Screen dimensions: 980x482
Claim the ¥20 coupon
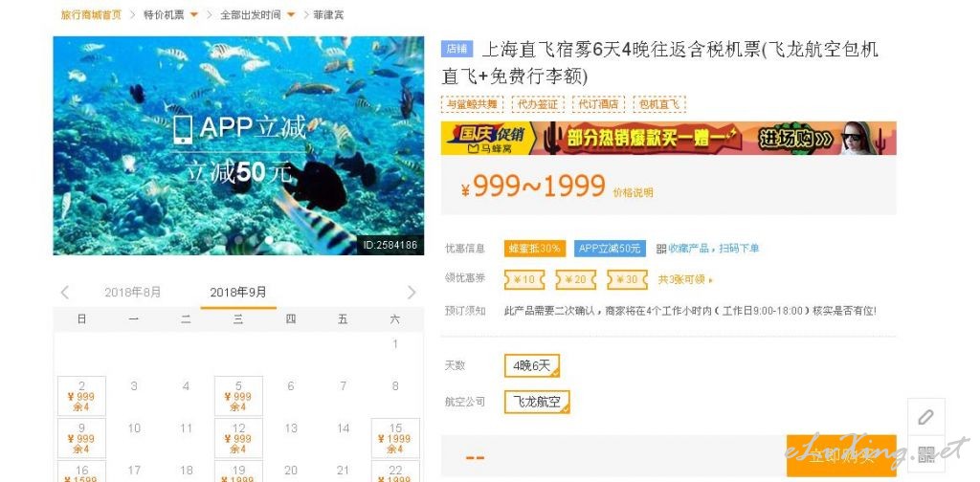point(575,279)
